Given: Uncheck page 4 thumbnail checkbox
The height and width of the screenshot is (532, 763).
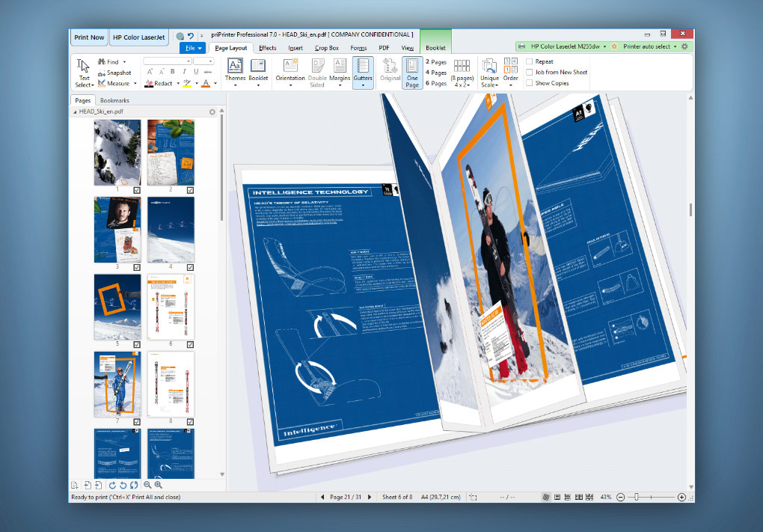Looking at the screenshot, I should coord(190,267).
